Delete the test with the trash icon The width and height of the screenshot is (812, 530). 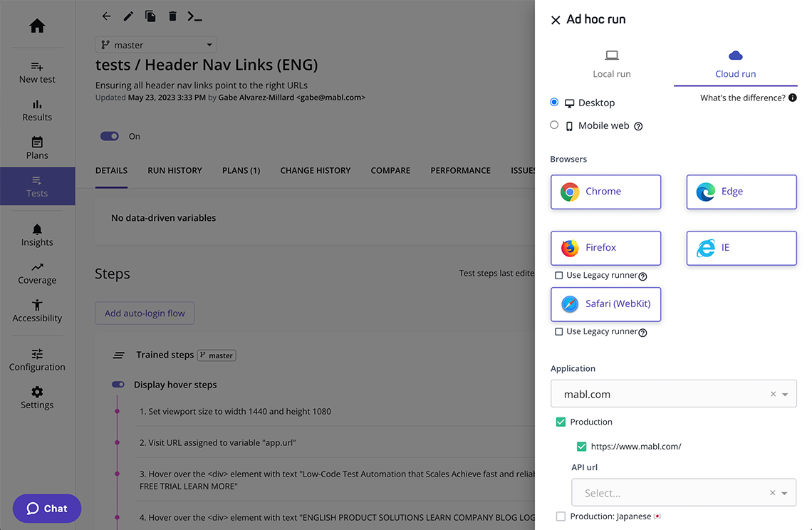click(172, 16)
